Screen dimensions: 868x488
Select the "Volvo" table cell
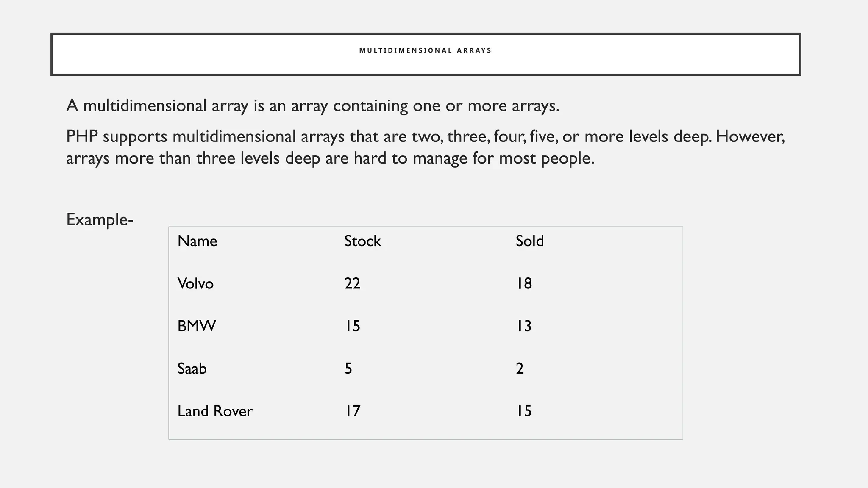coord(195,283)
